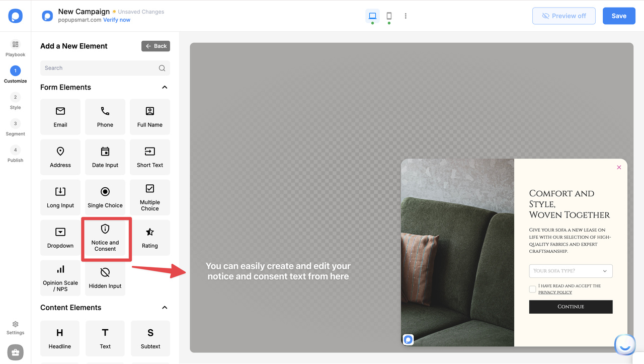The height and width of the screenshot is (364, 644).
Task: Save the campaign
Action: [619, 16]
